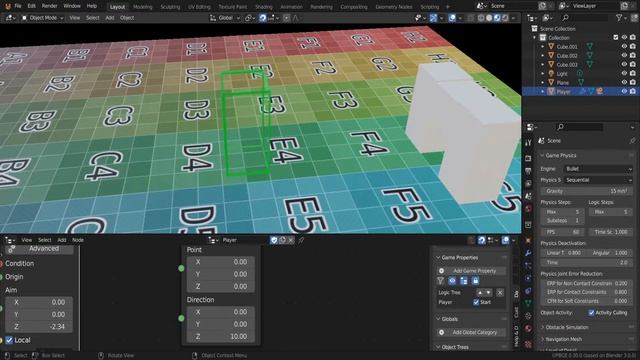
Task: Adjust the Gravity value field
Action: pos(587,191)
